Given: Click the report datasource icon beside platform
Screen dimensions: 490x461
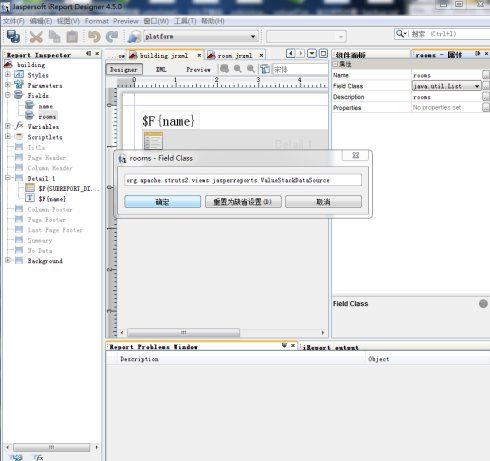Looking at the screenshot, I should point(134,37).
